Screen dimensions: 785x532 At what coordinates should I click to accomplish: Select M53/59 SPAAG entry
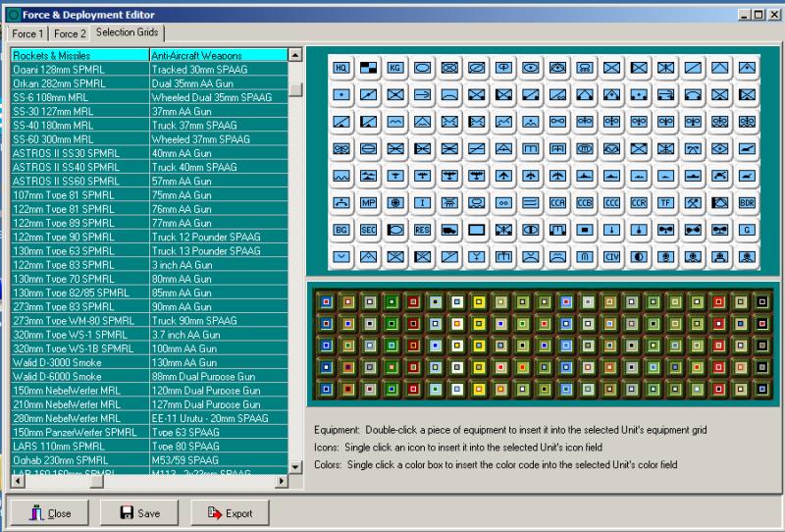pos(219,460)
